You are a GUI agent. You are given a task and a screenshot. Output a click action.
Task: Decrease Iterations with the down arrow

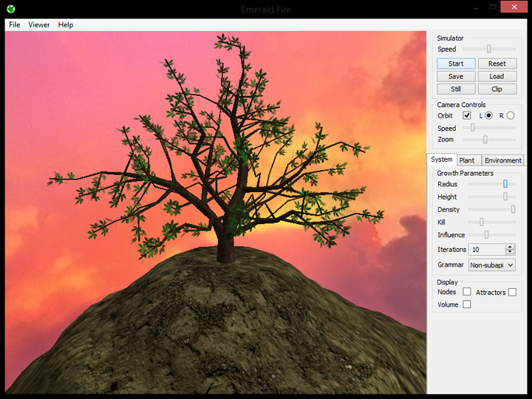coord(510,253)
